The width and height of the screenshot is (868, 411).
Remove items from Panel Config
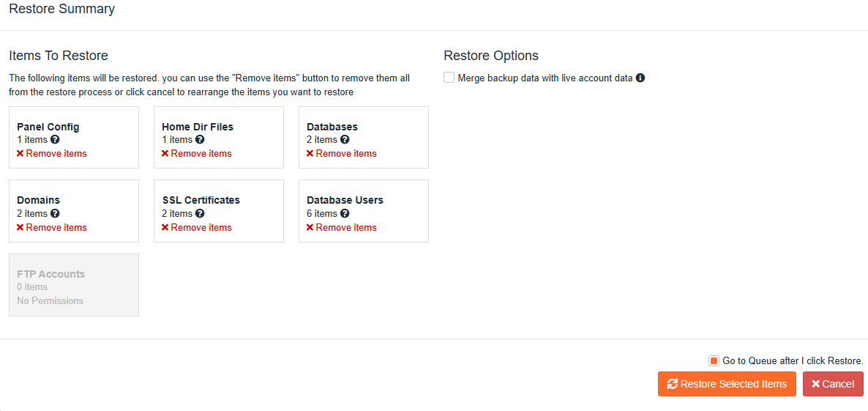52,154
